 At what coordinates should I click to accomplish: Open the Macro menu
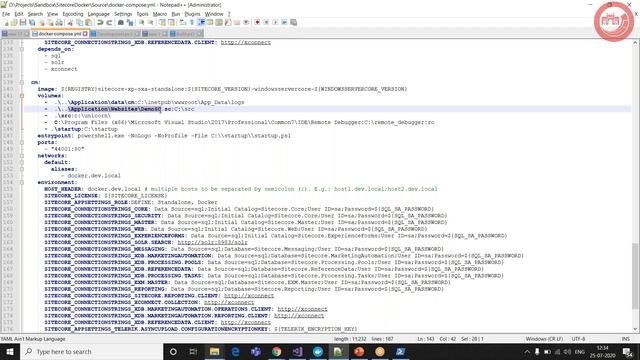pyautogui.click(x=160, y=14)
